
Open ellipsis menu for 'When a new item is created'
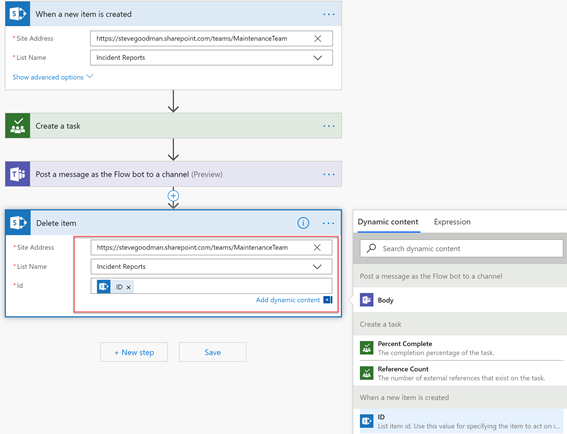(x=329, y=14)
